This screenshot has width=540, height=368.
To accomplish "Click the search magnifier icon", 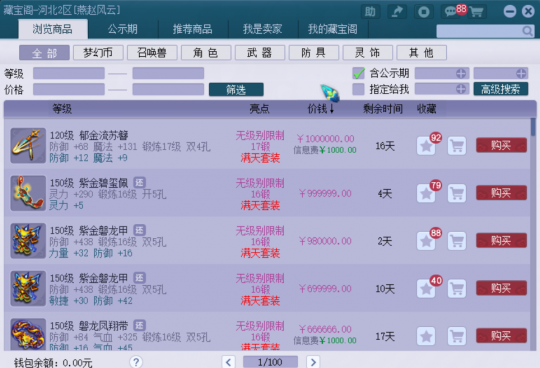I will 527,31.
